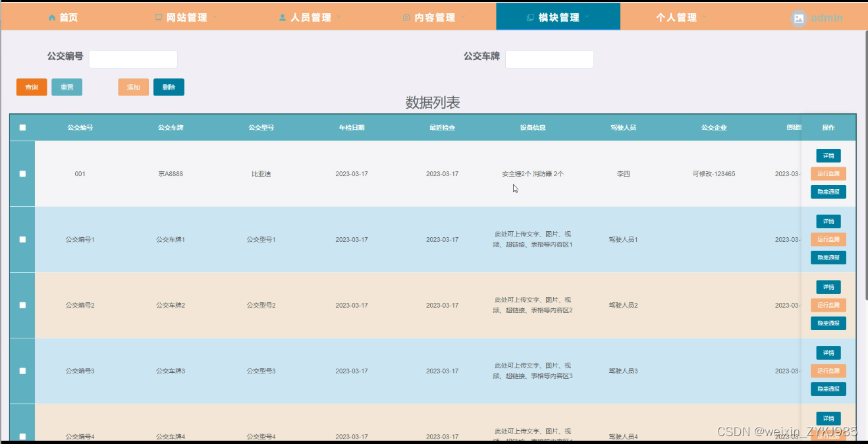Click the cell 驾驶人员1
This screenshot has width=868, height=444.
click(623, 240)
